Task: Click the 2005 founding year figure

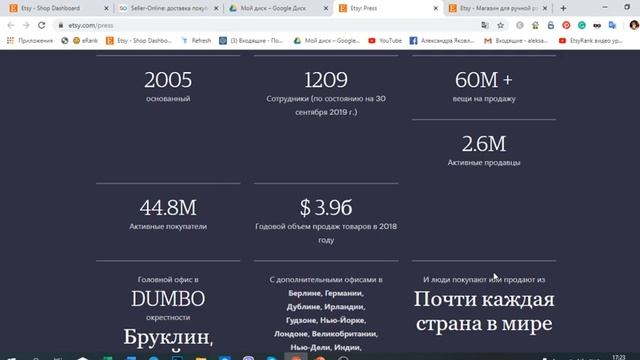Action: coord(168,80)
